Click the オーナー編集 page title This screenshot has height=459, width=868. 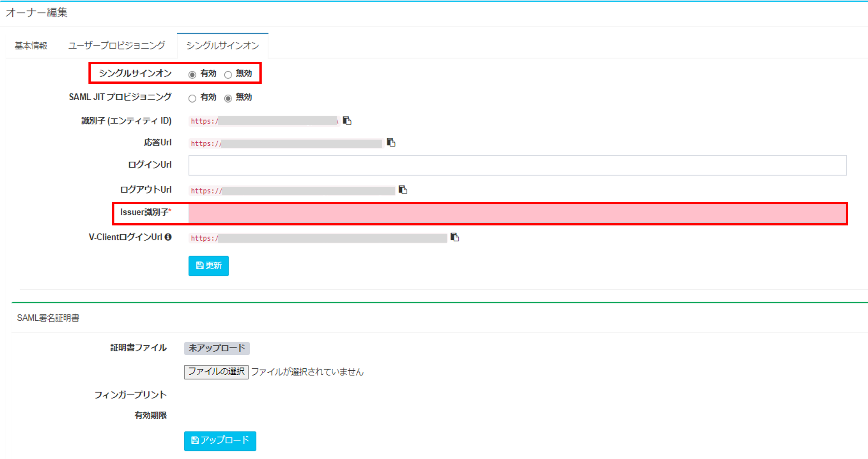36,12
